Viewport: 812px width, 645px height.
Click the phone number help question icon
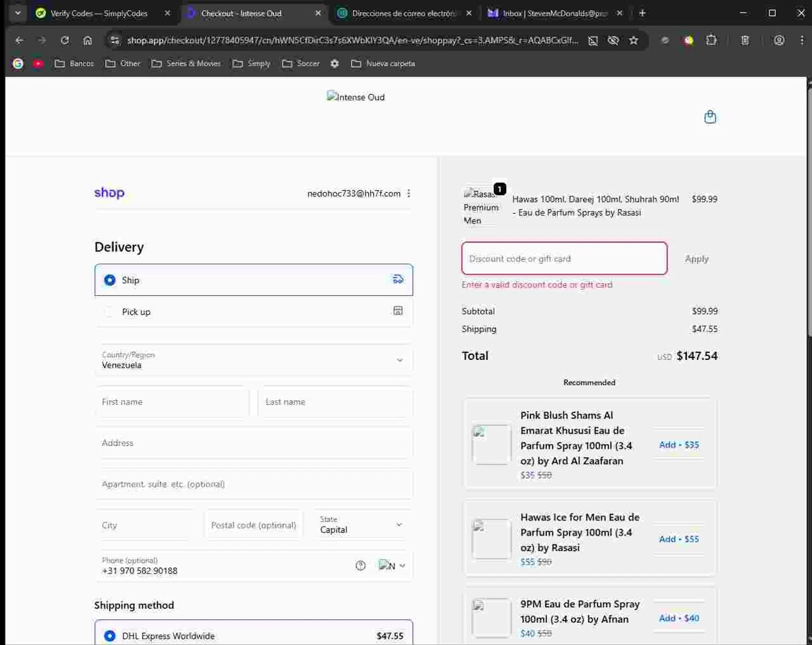(x=361, y=565)
